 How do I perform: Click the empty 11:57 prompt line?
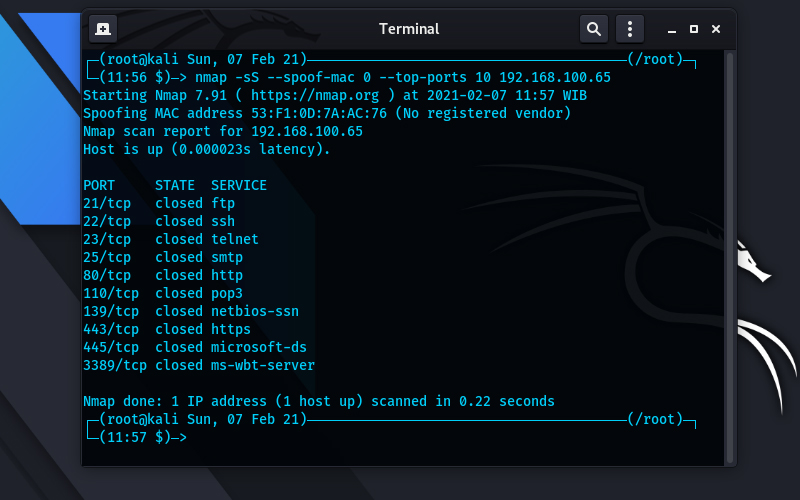point(137,437)
